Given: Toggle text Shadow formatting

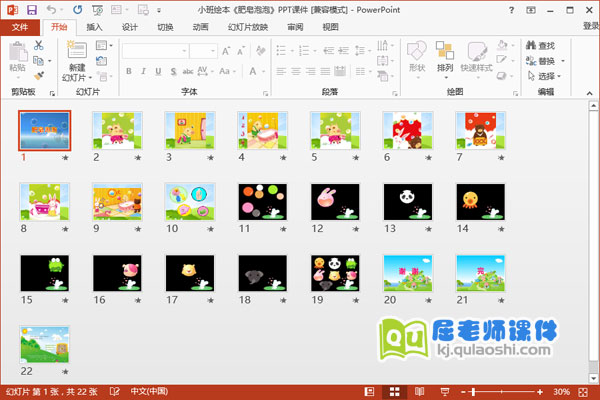Looking at the screenshot, I should [173, 71].
